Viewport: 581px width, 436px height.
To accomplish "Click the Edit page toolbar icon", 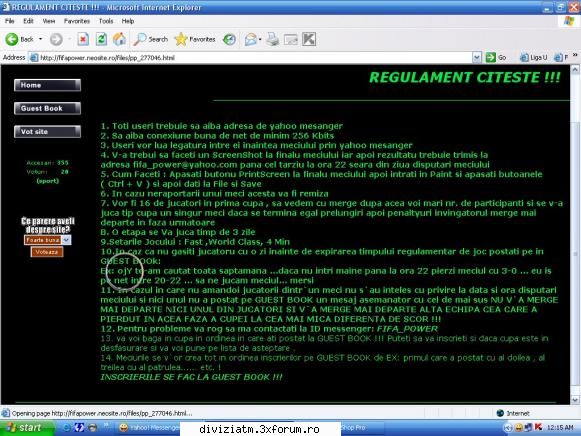I will [x=290, y=39].
